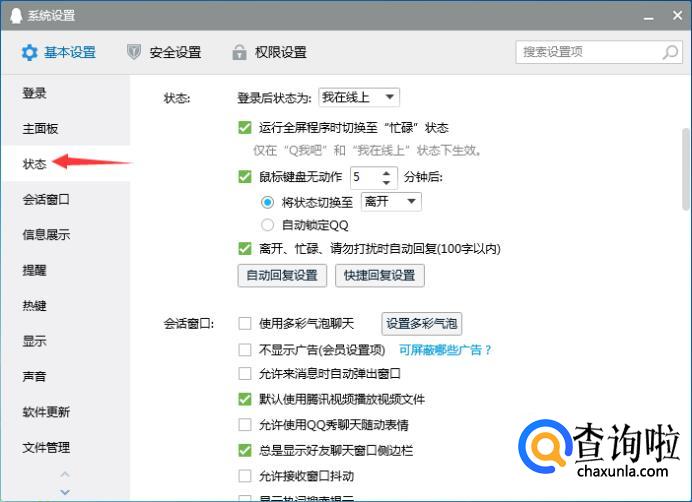Screen dimensions: 692x502
Task: Decrease idle minutes with down spinner arrow
Action: (386, 182)
